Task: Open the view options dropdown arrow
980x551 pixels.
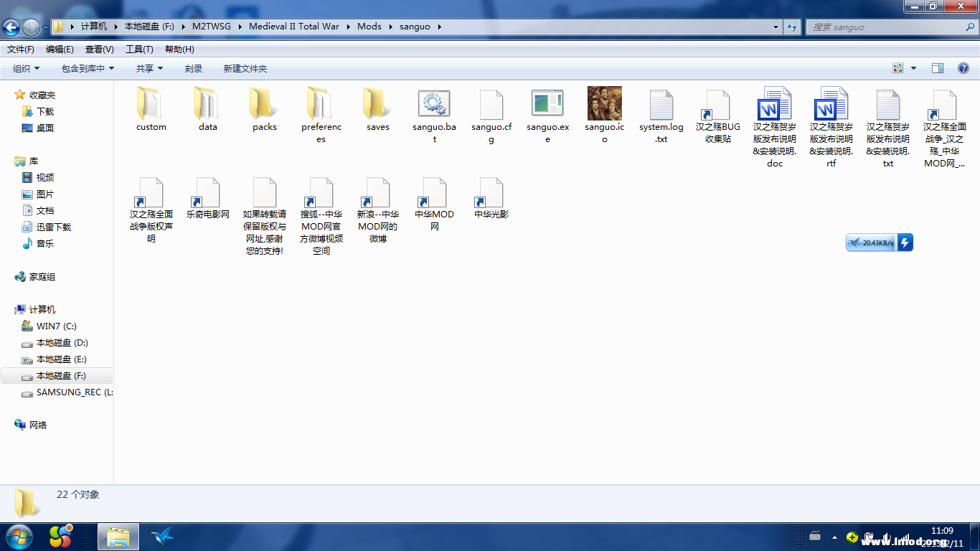Action: pyautogui.click(x=913, y=68)
